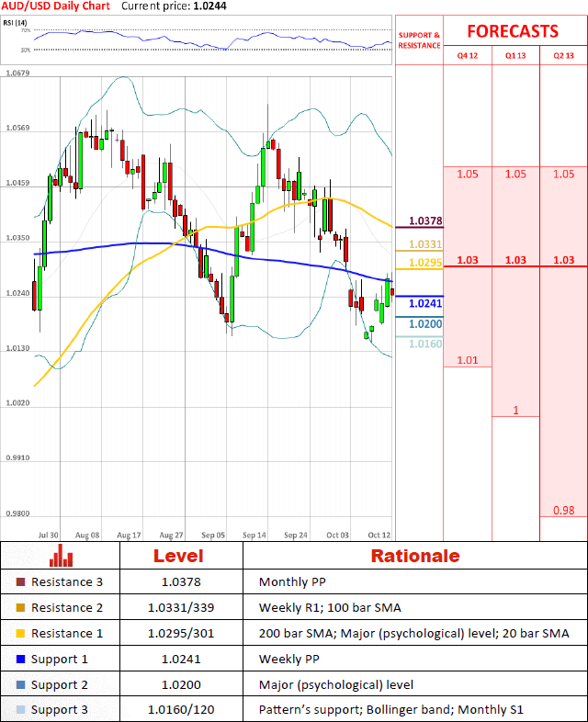Screen dimensions: 588x722
Task: Click the 1.0160 level label beside the chart
Action: 424,344
